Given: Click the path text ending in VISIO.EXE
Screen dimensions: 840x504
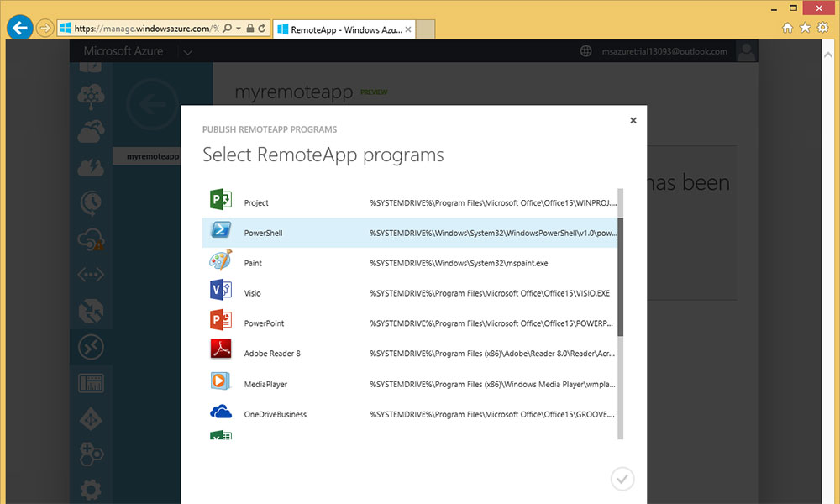Looking at the screenshot, I should [490, 293].
